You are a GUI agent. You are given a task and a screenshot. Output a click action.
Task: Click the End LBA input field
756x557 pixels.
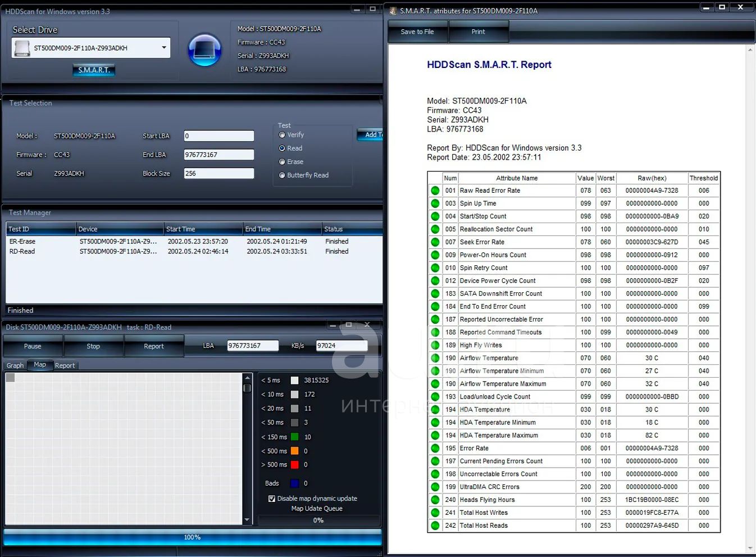click(x=219, y=155)
